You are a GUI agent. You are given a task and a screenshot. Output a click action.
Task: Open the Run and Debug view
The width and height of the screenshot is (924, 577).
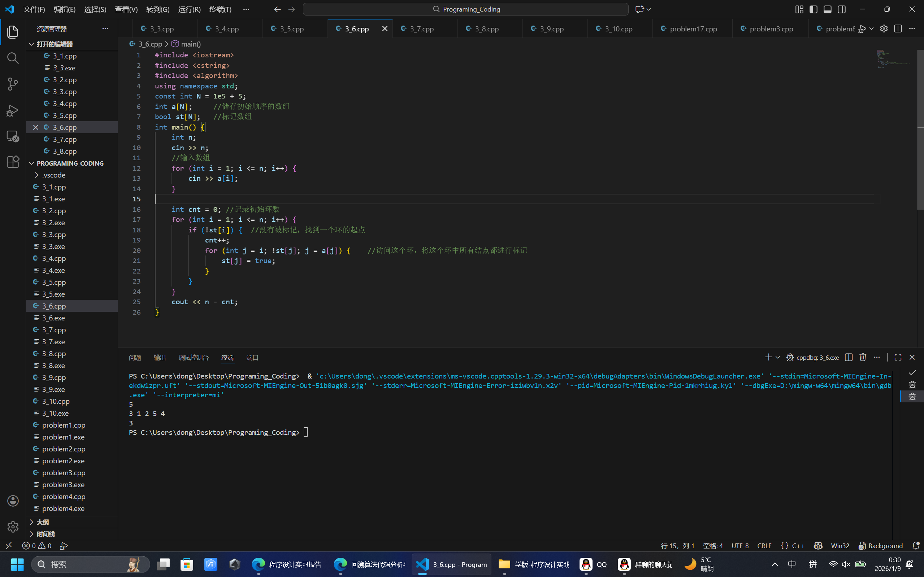[13, 111]
